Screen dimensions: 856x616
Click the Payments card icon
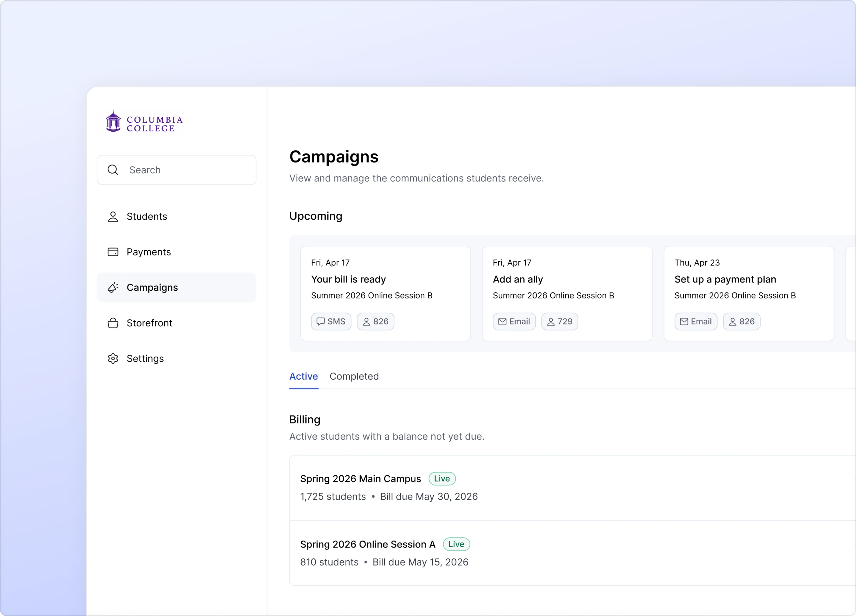pyautogui.click(x=113, y=252)
